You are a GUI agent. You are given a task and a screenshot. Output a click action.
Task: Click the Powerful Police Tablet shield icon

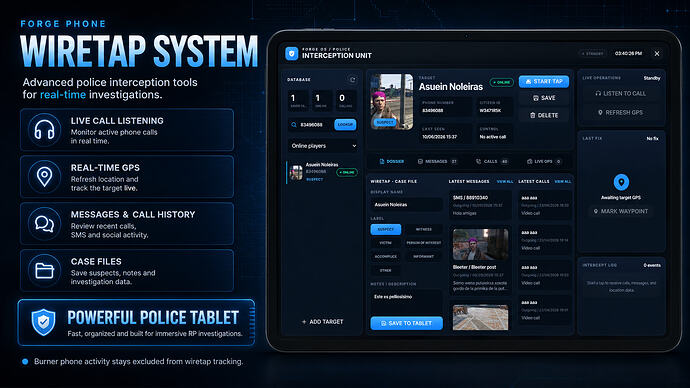click(43, 322)
